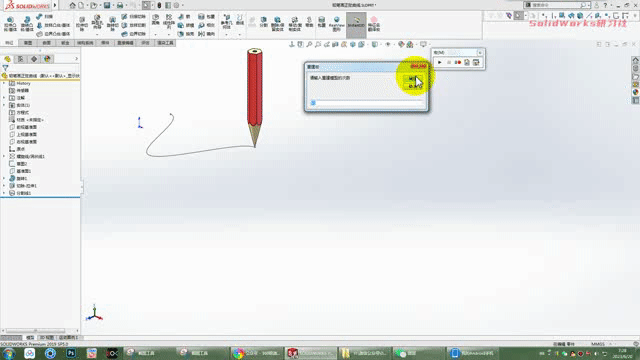Expand the 螺旋线/涡状线1 feature node
The height and width of the screenshot is (360, 640).
pos(4,156)
